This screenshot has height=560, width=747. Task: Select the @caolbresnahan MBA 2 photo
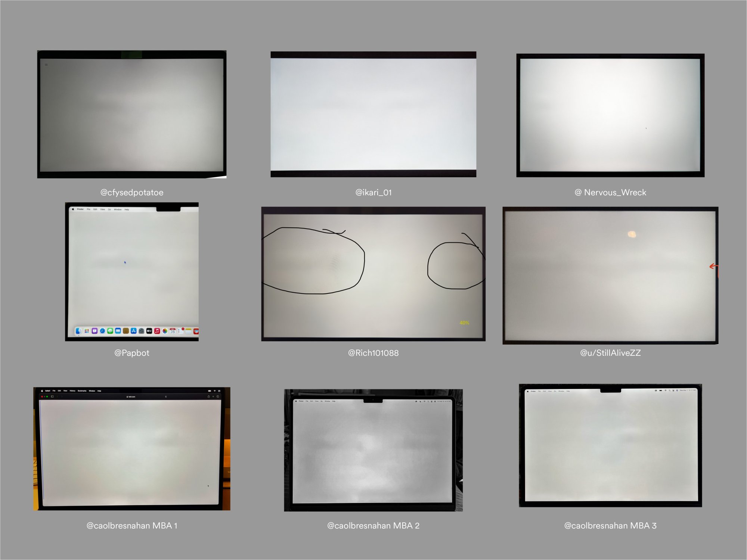373,450
